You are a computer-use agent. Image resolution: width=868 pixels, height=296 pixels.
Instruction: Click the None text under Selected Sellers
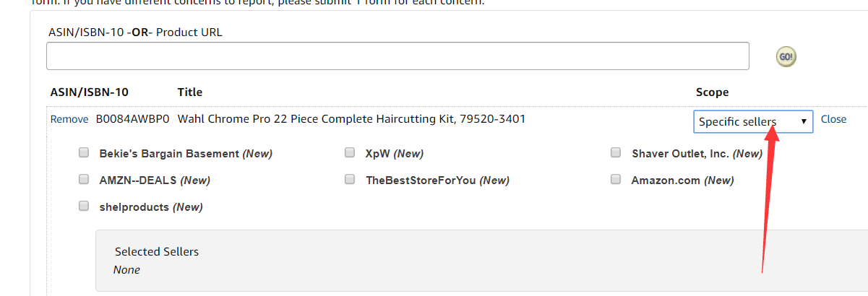[126, 270]
